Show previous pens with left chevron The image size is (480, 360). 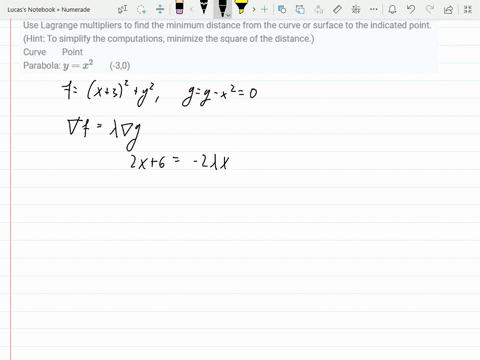[x=191, y=9]
